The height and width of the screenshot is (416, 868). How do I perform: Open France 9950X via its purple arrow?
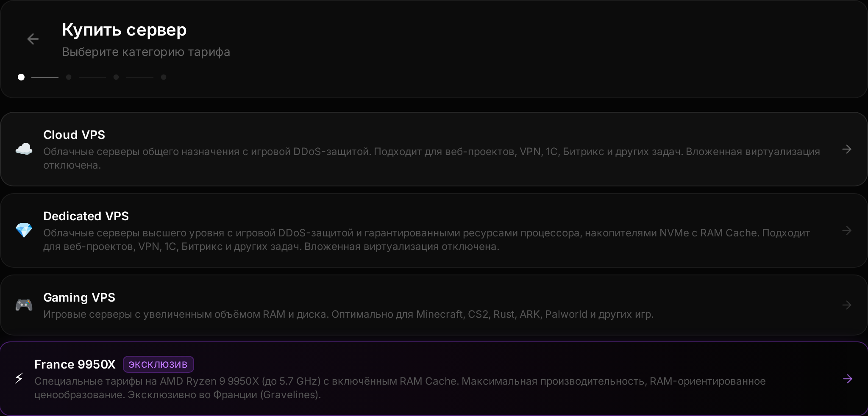[x=848, y=379]
